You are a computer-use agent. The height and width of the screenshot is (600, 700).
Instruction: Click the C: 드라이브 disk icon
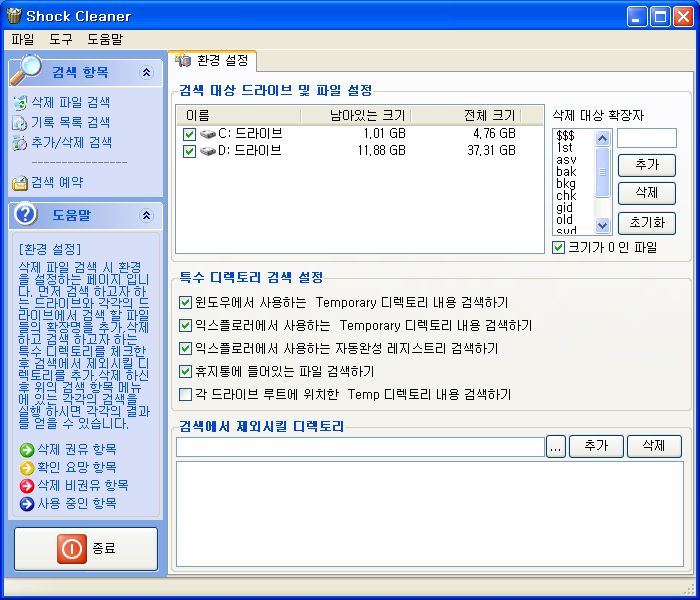[x=208, y=134]
